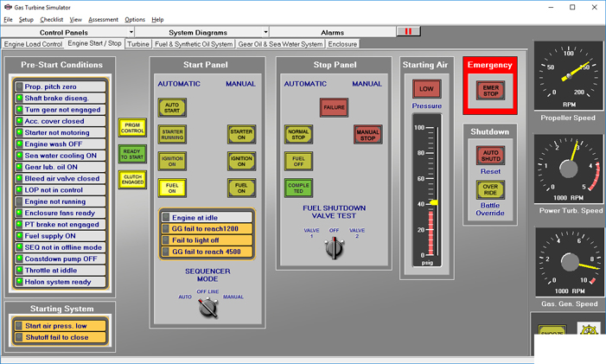Open the Checklist menu
Viewport: 606px width, 364px height.
51,19
